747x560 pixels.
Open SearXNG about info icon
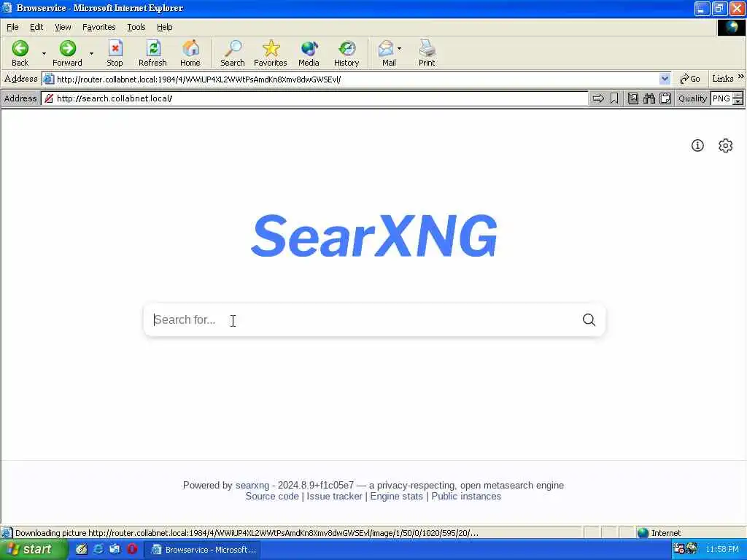(697, 146)
